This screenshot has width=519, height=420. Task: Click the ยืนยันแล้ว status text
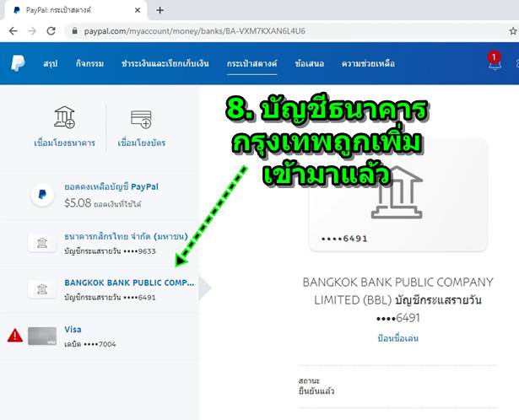[x=316, y=391]
